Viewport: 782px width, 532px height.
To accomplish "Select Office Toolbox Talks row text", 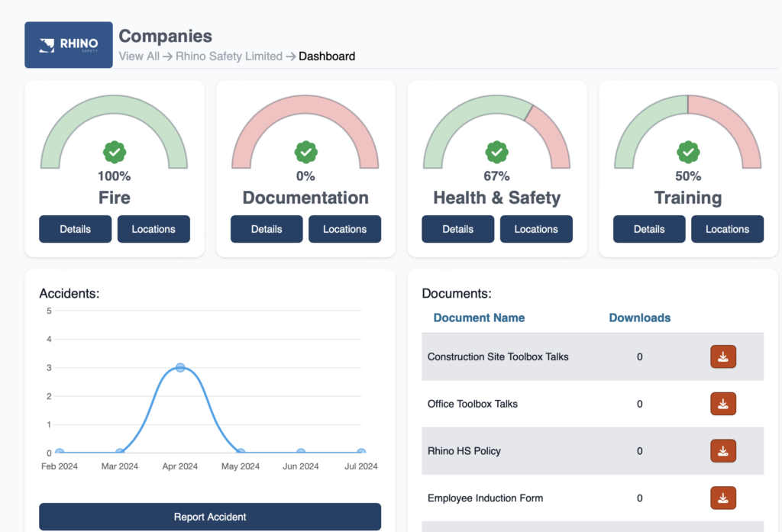I will click(472, 404).
